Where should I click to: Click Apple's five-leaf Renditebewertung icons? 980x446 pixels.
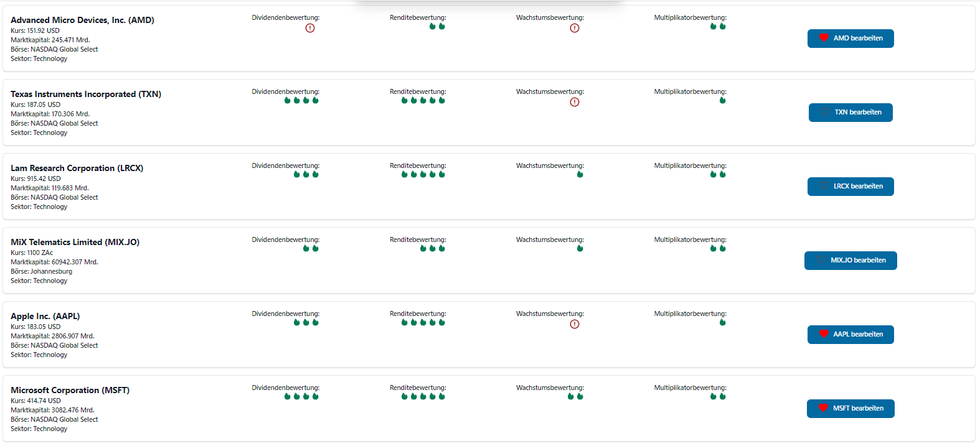pyautogui.click(x=423, y=322)
